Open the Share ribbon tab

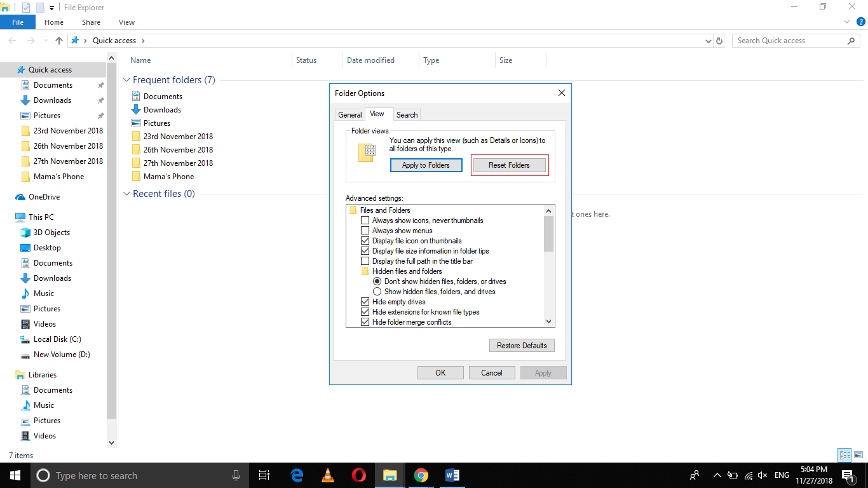click(x=91, y=22)
